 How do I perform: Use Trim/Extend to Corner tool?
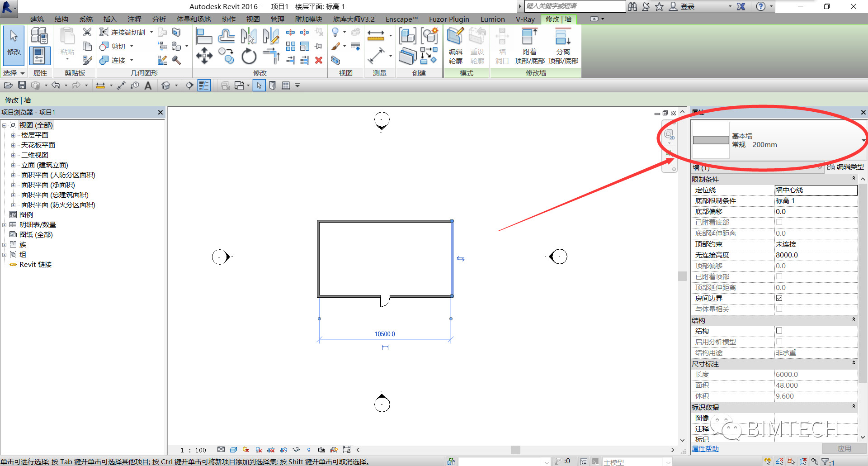tap(271, 56)
